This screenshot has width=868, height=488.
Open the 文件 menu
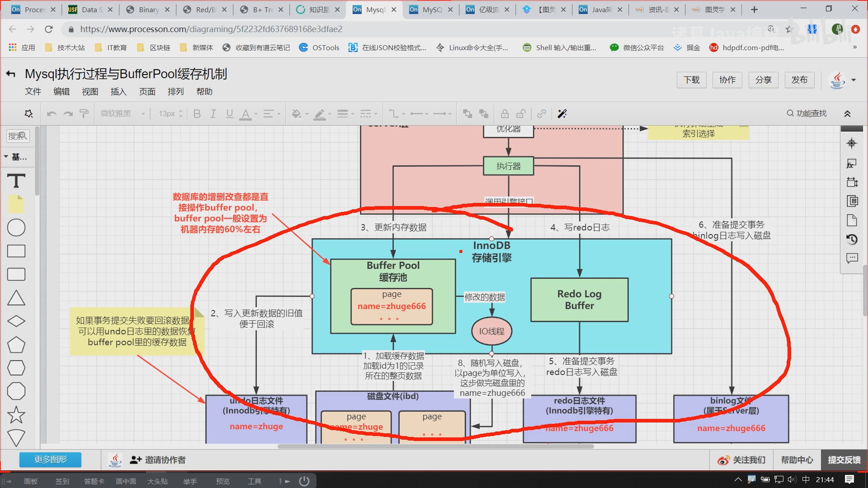tap(33, 92)
